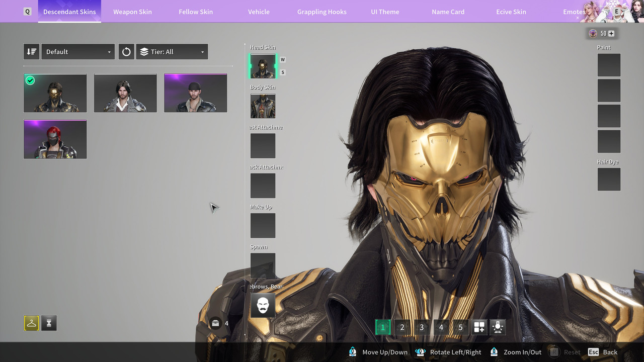
Task: Open the Tier: All dropdown
Action: [x=172, y=52]
